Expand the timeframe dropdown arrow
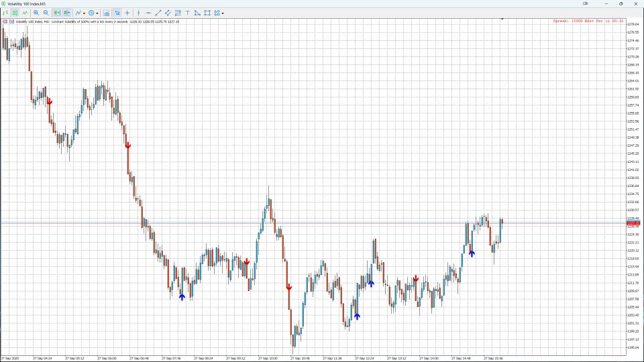 click(97, 13)
